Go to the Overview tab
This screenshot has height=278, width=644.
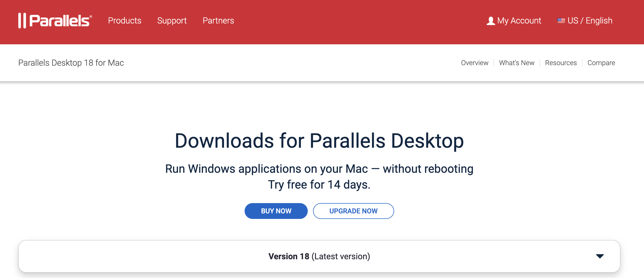click(x=475, y=63)
